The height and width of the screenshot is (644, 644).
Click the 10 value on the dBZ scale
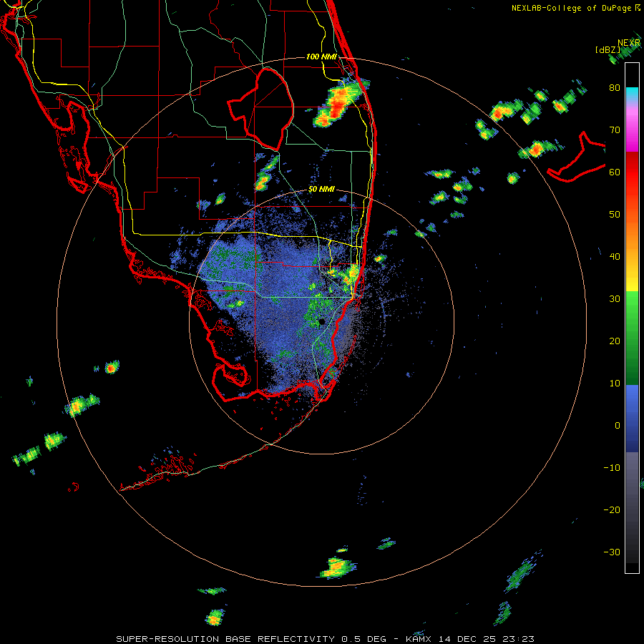pyautogui.click(x=615, y=384)
